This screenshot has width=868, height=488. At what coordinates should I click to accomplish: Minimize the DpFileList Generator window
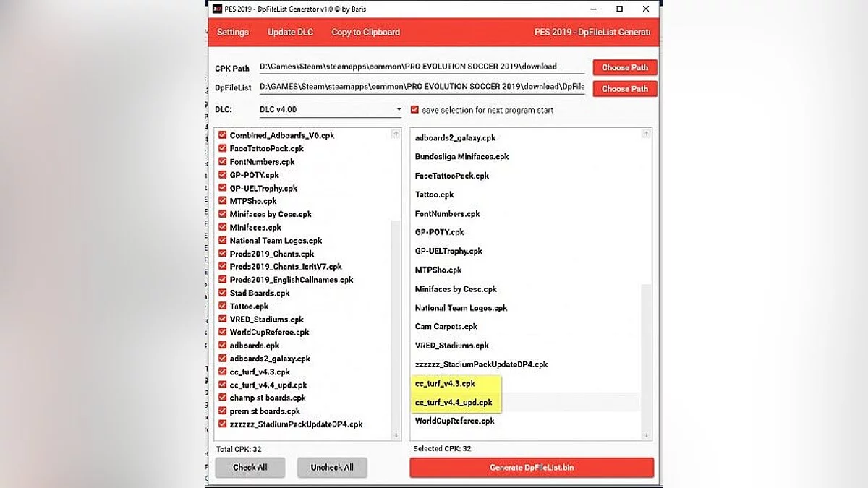(x=595, y=9)
